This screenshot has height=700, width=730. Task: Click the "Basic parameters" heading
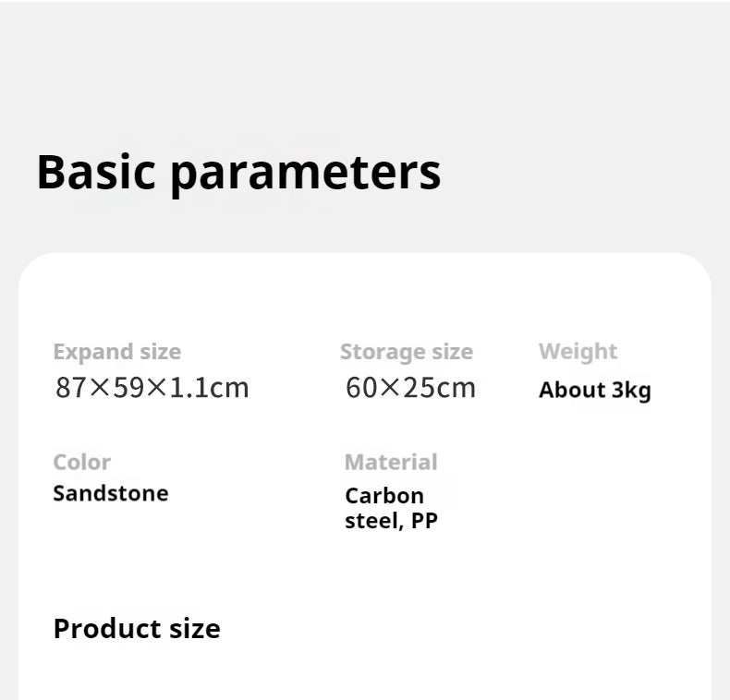point(238,172)
